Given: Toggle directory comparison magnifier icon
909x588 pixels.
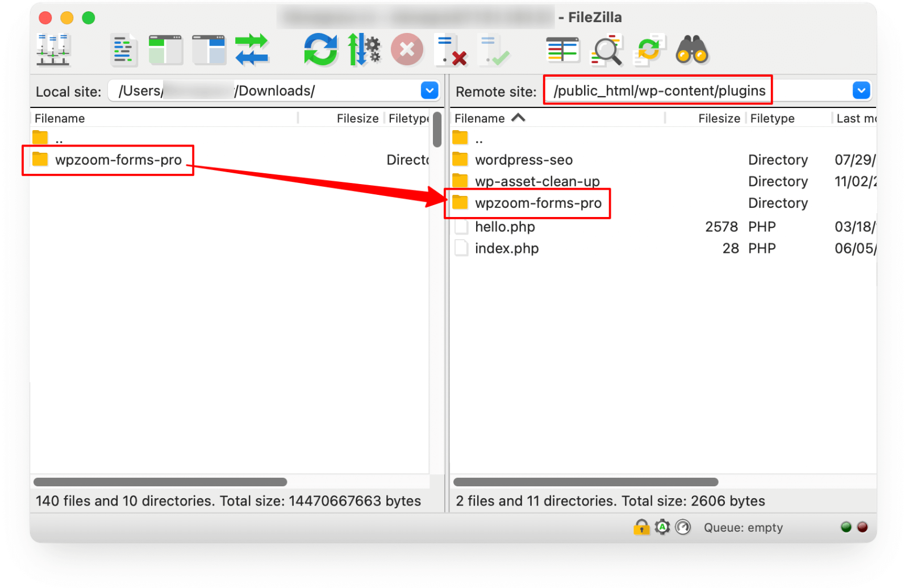Looking at the screenshot, I should [606, 50].
